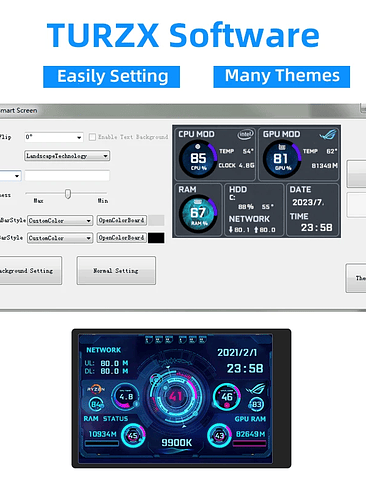Click the GPU 81% gauge
Image resolution: width=366 pixels, height=488 pixels.
[x=282, y=159]
